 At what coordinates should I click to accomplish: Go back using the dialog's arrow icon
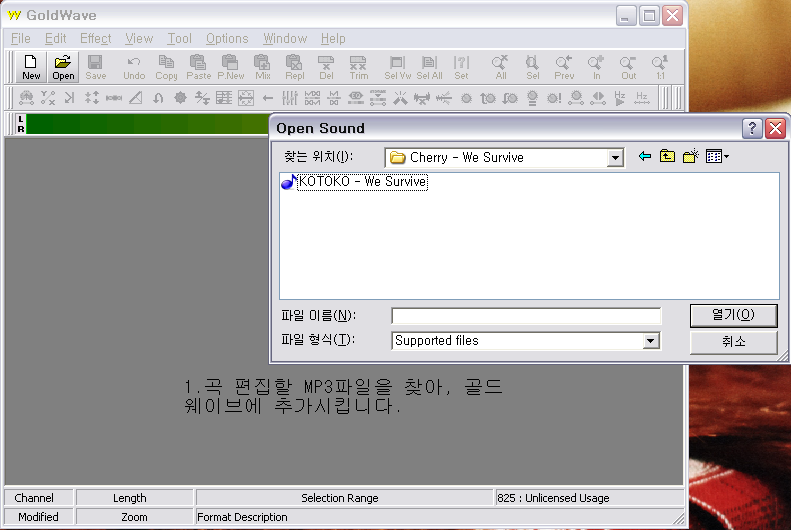coord(645,157)
